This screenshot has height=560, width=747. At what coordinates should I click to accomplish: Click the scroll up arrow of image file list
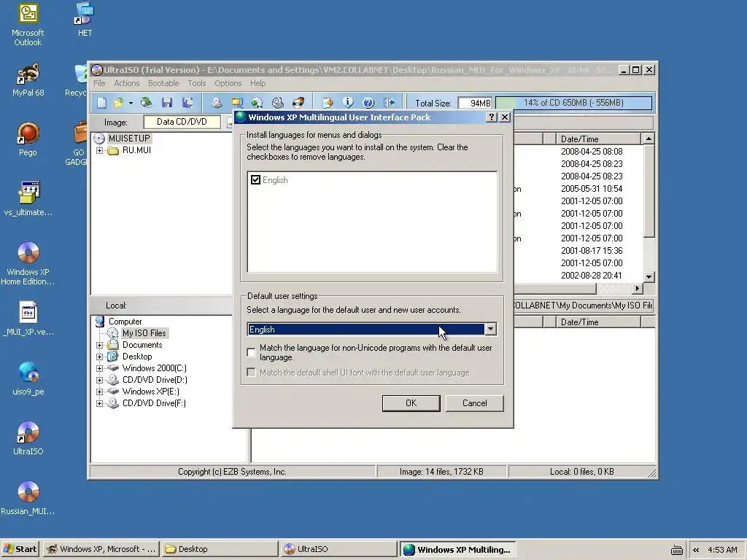coord(649,139)
